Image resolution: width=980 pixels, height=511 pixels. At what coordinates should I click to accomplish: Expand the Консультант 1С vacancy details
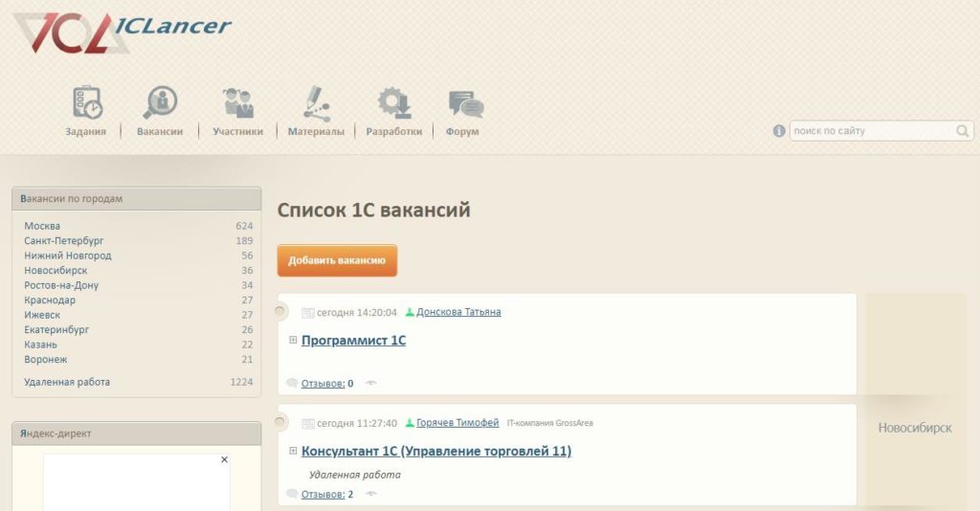(293, 451)
